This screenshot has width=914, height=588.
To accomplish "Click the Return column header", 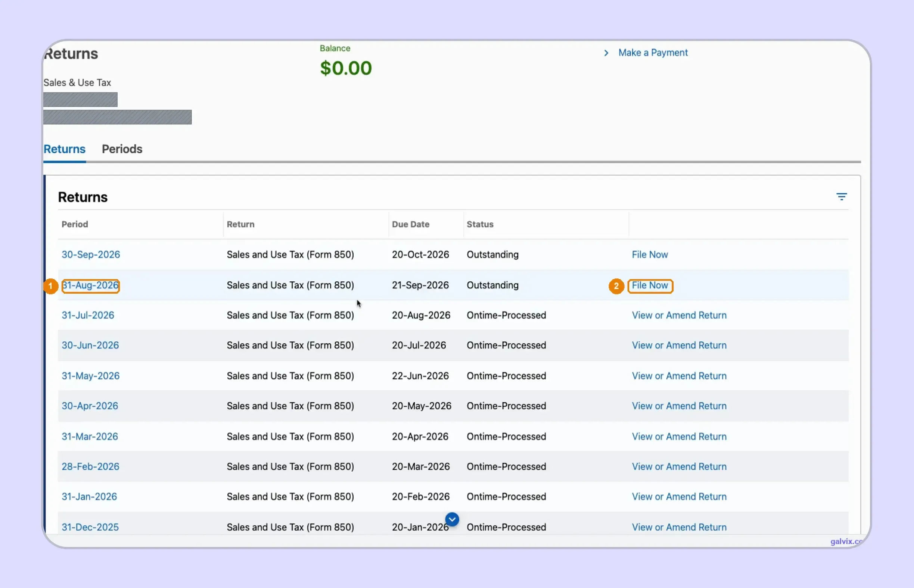I will pyautogui.click(x=241, y=225).
